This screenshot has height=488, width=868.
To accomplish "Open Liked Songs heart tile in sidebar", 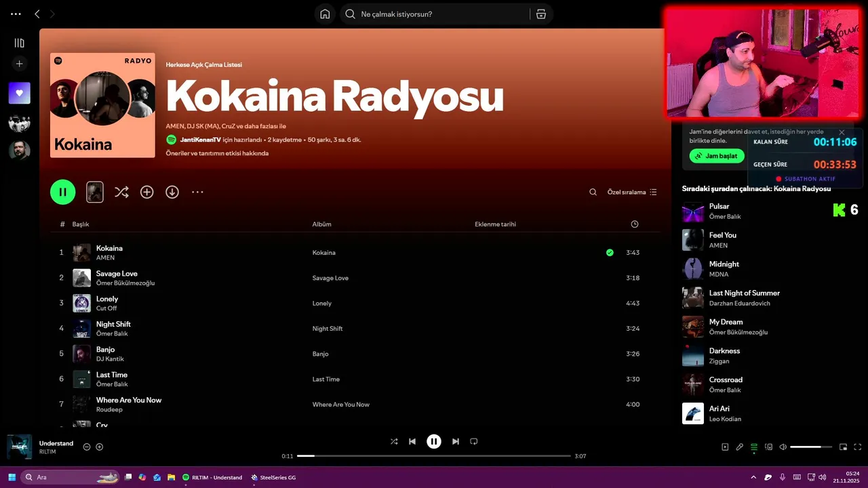I will [19, 93].
